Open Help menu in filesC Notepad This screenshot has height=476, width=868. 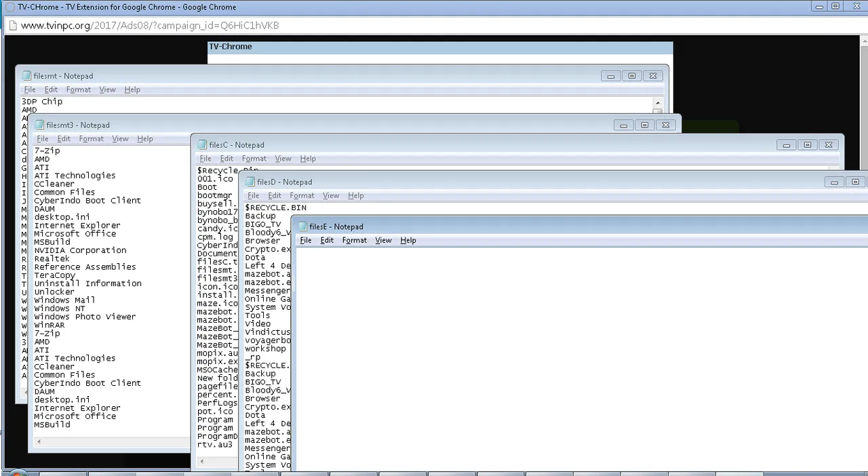[x=308, y=159]
